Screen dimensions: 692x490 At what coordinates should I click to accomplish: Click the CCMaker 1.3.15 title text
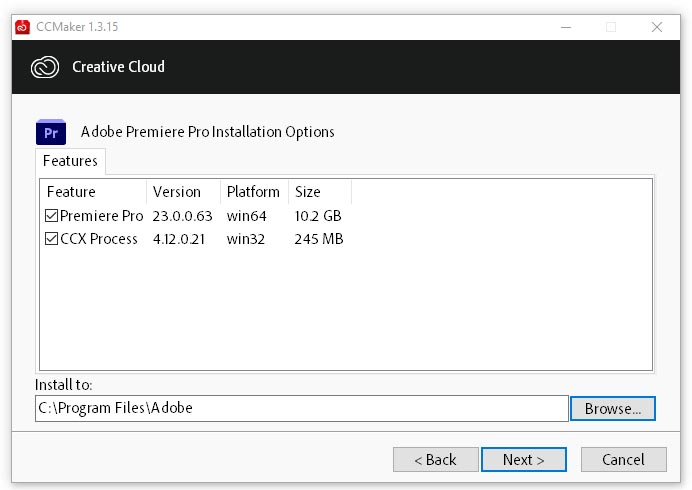coord(77,27)
